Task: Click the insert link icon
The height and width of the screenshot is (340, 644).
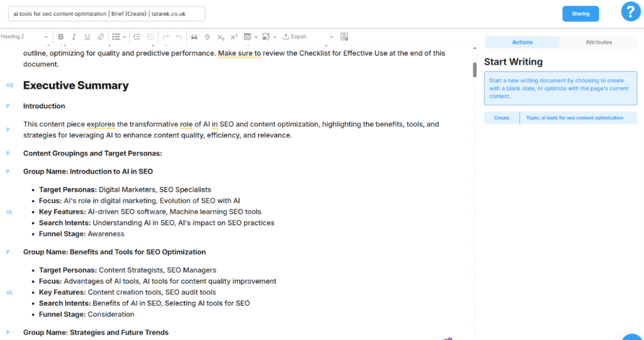Action: click(101, 37)
